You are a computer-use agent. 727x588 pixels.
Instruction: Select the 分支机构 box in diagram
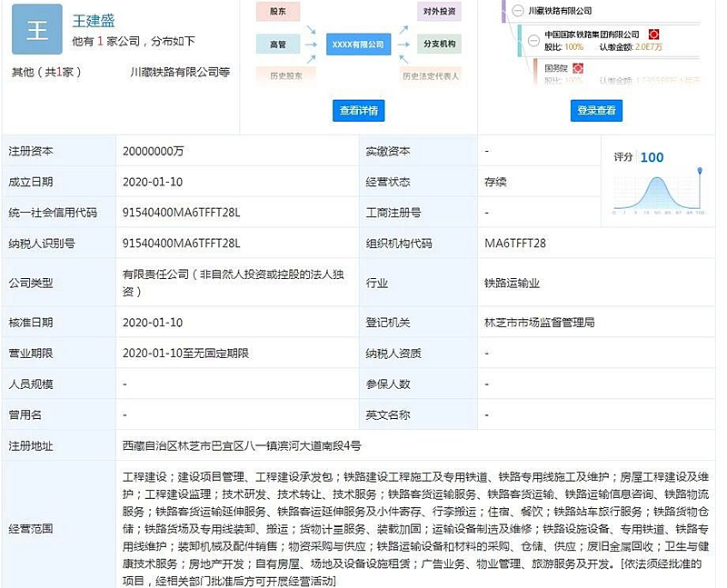tap(440, 44)
